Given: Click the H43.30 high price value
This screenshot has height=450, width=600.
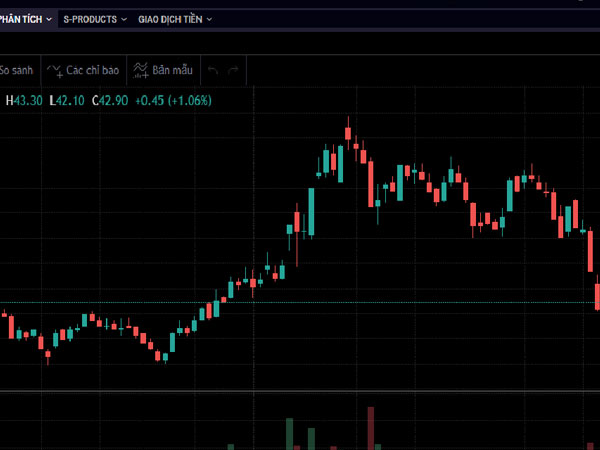Looking at the screenshot, I should tap(25, 100).
